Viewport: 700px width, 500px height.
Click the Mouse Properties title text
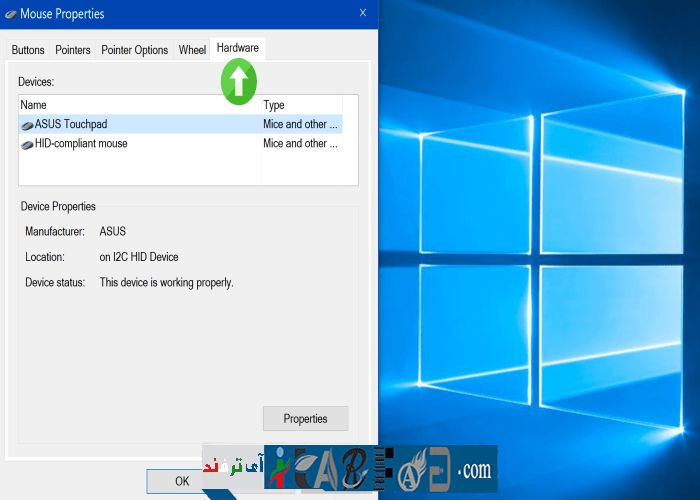point(62,14)
